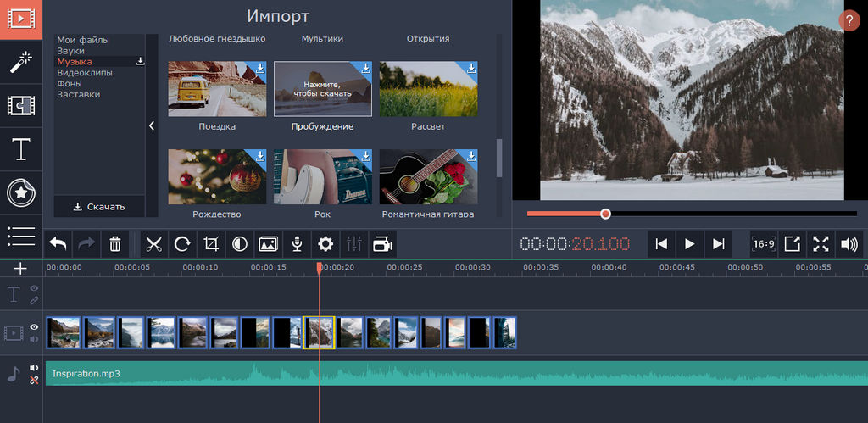This screenshot has height=423, width=868.
Task: Select the Видеоклипы category
Action: (x=85, y=73)
